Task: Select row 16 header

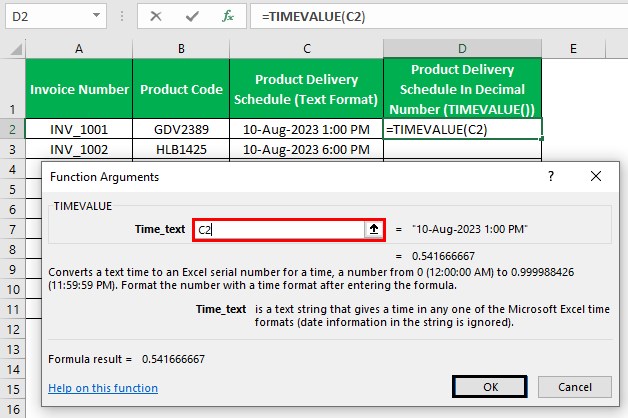Action: pos(12,409)
